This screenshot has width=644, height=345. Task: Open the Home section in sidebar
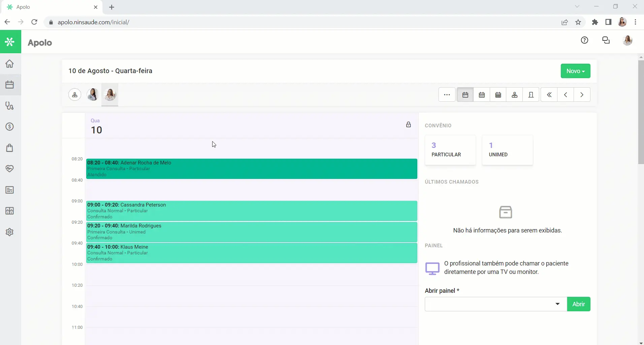[10, 64]
